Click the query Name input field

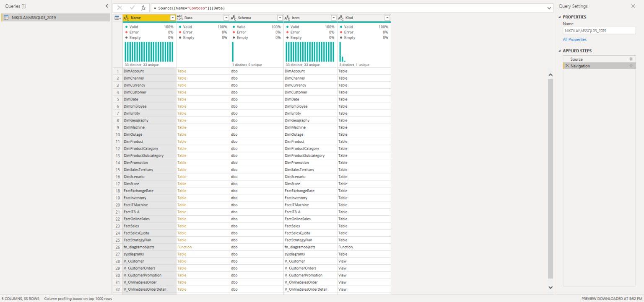point(599,31)
